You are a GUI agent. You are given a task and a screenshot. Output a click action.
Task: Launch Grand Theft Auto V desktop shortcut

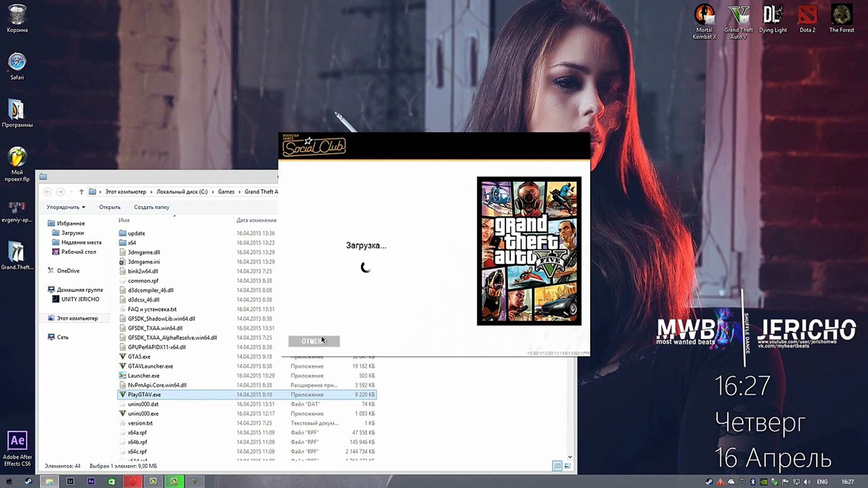coord(739,22)
